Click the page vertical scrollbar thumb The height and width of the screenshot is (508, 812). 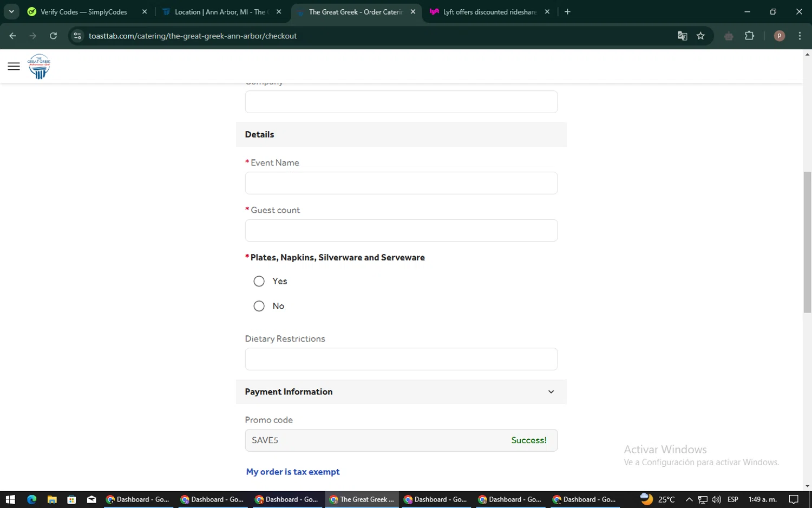[807, 242]
